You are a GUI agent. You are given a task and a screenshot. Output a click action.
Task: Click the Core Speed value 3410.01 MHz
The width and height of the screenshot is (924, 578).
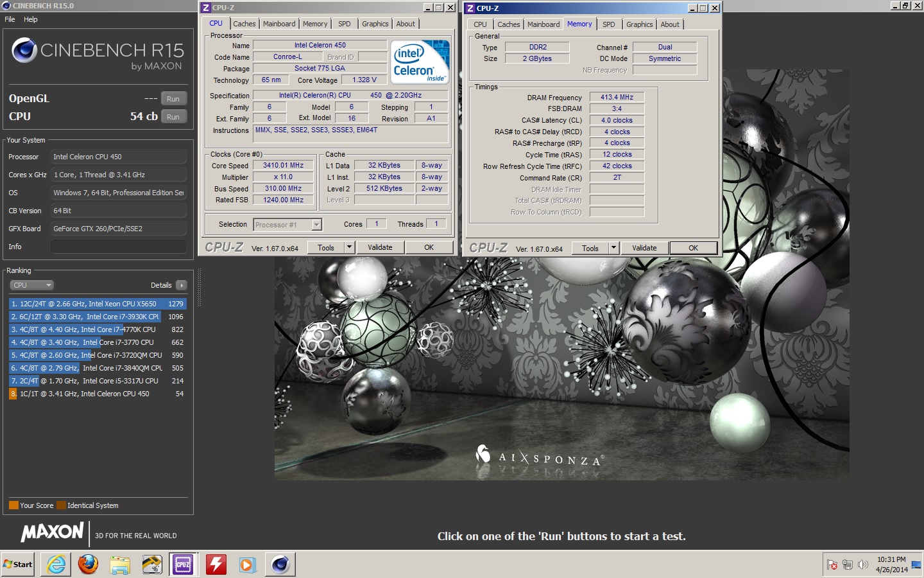click(x=283, y=165)
